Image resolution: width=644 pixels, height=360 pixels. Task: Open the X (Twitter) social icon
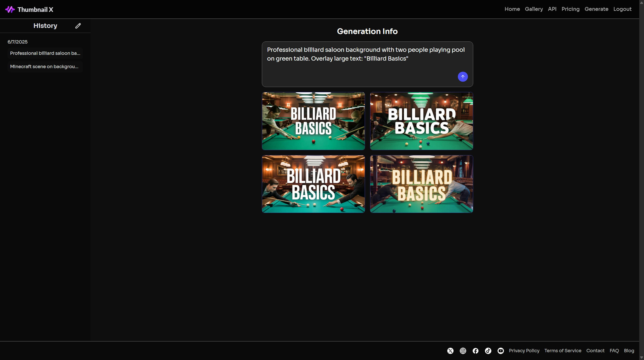click(x=450, y=351)
